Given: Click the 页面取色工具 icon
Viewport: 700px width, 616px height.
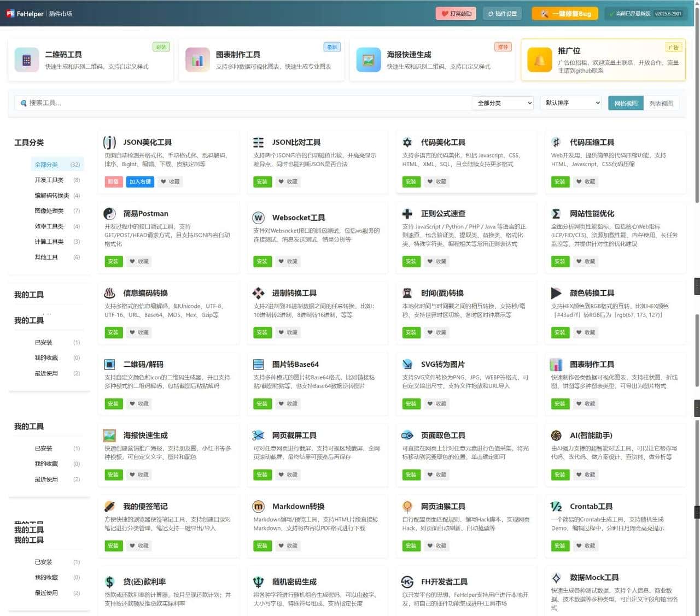Looking at the screenshot, I should tap(407, 436).
